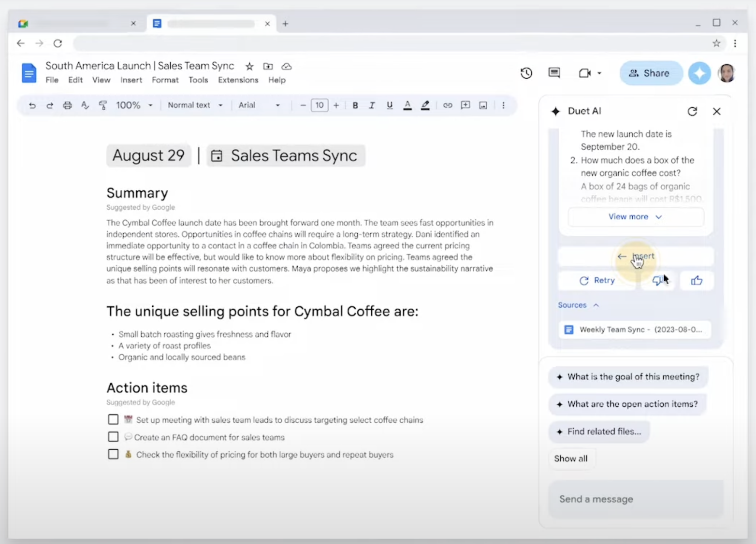Star the South America Launch document
Image resolution: width=756 pixels, height=544 pixels.
click(x=249, y=66)
